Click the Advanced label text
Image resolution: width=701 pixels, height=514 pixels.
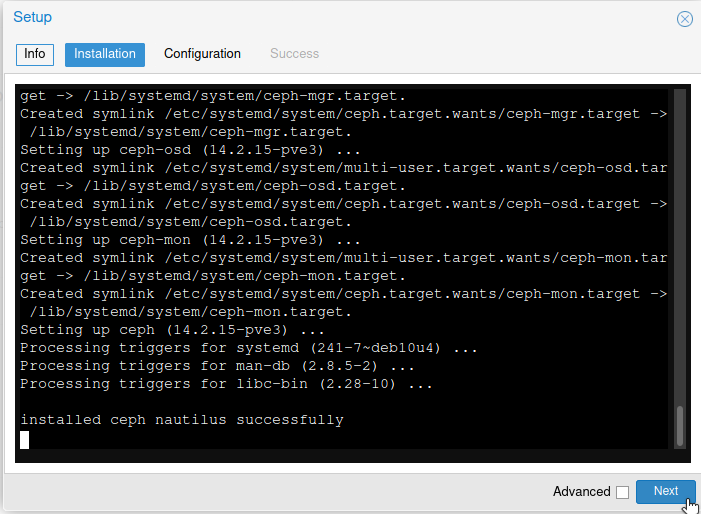pos(581,492)
